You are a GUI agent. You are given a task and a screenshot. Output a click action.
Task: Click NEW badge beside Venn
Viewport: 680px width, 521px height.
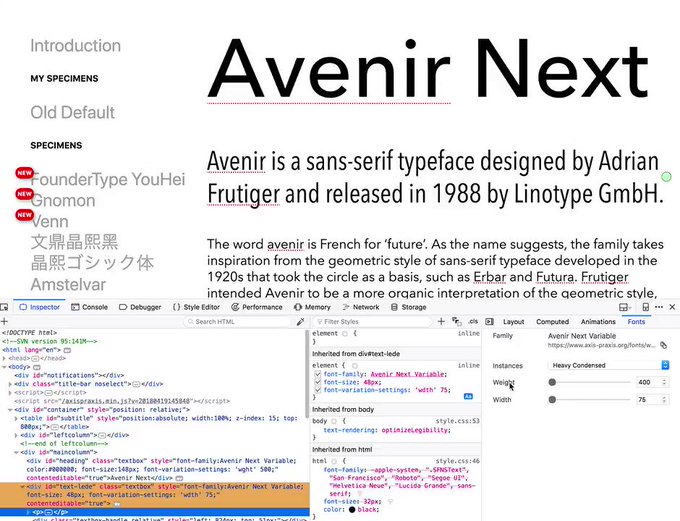[x=24, y=215]
